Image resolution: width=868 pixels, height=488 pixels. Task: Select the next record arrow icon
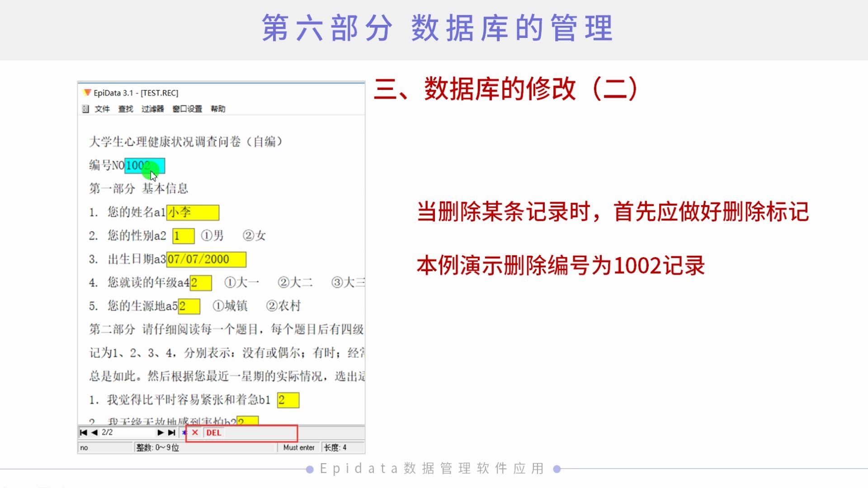(x=160, y=432)
